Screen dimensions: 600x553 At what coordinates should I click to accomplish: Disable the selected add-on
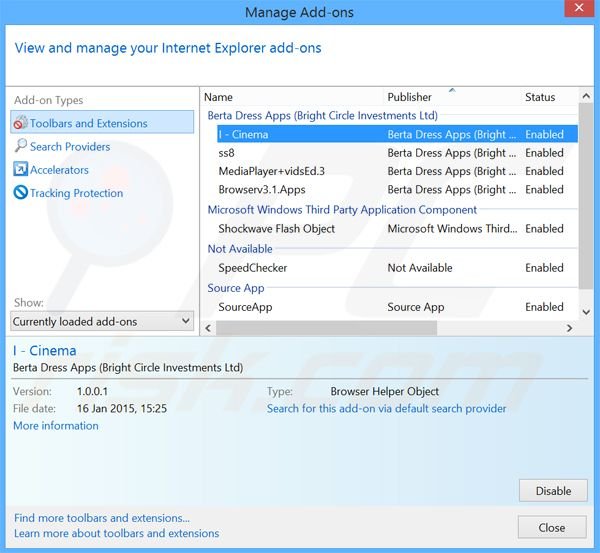553,491
